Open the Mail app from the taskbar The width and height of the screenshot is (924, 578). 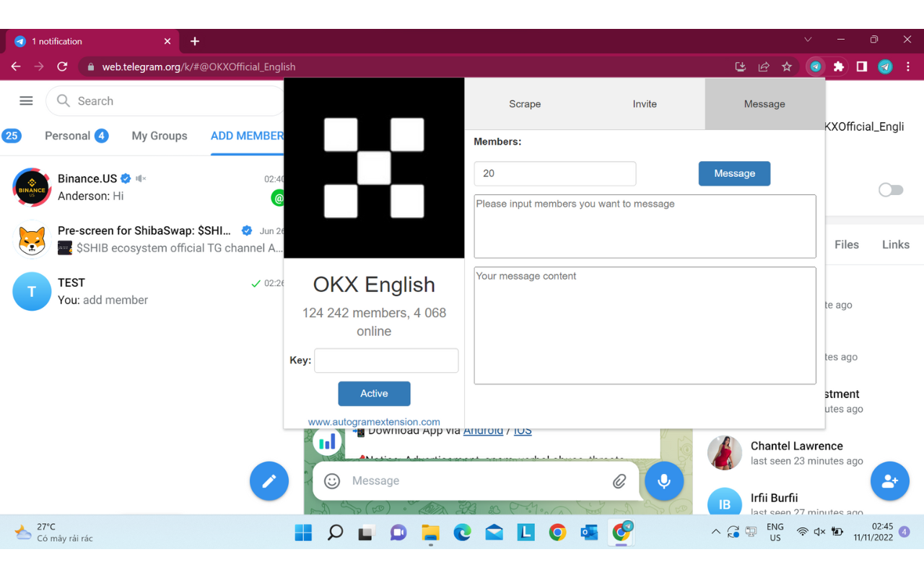point(494,533)
